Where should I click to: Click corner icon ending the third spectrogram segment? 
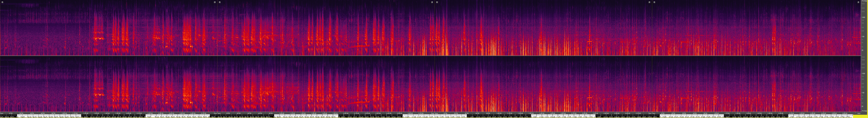[x=649, y=2]
